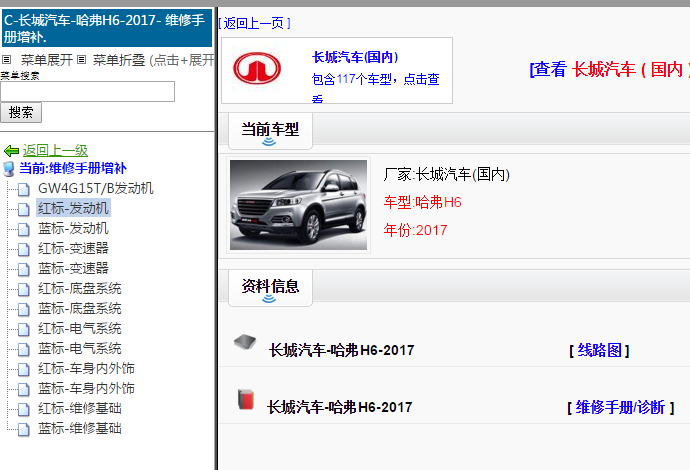
Task: Click the Great Wall red logo
Action: [x=257, y=68]
